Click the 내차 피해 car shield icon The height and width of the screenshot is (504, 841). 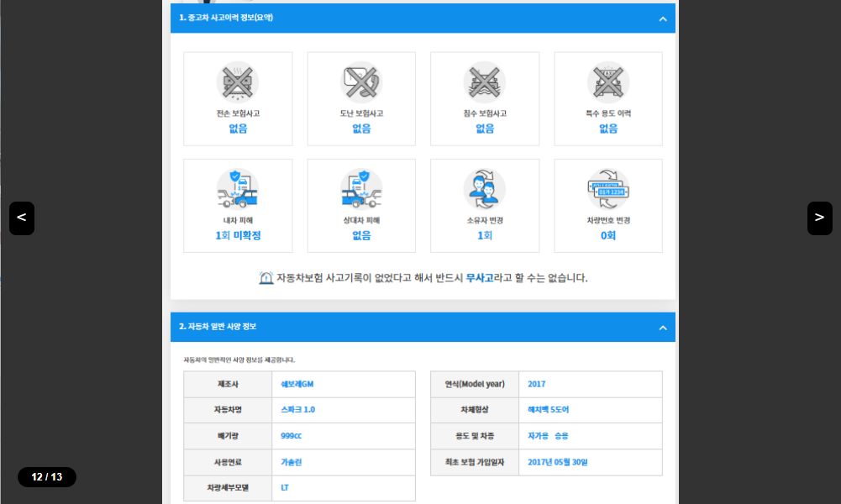click(238, 188)
